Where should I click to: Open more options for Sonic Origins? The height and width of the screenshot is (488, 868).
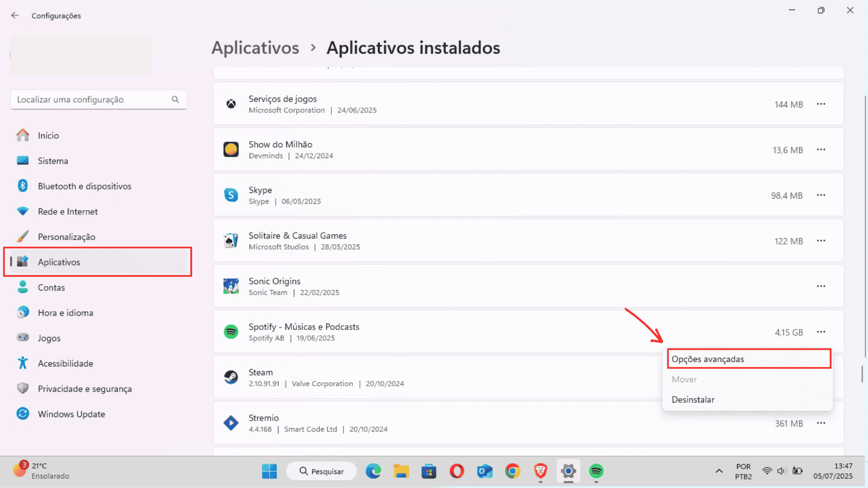click(x=821, y=286)
